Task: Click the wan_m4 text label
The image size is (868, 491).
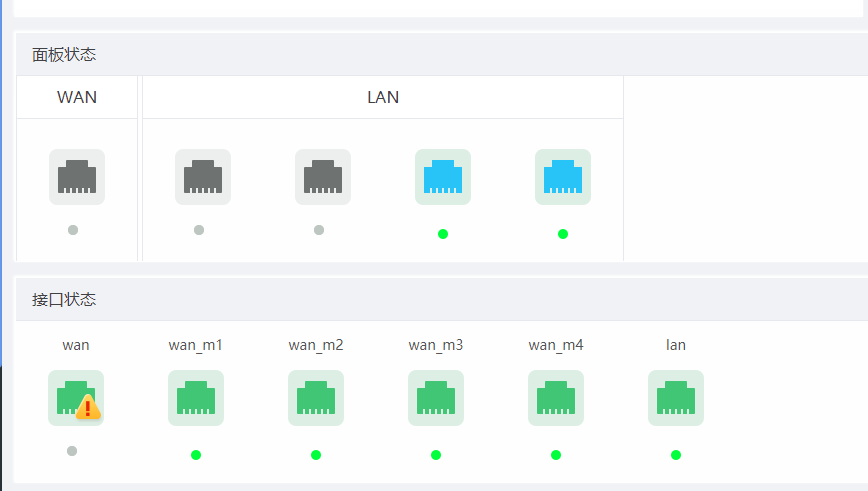Action: [x=556, y=345]
